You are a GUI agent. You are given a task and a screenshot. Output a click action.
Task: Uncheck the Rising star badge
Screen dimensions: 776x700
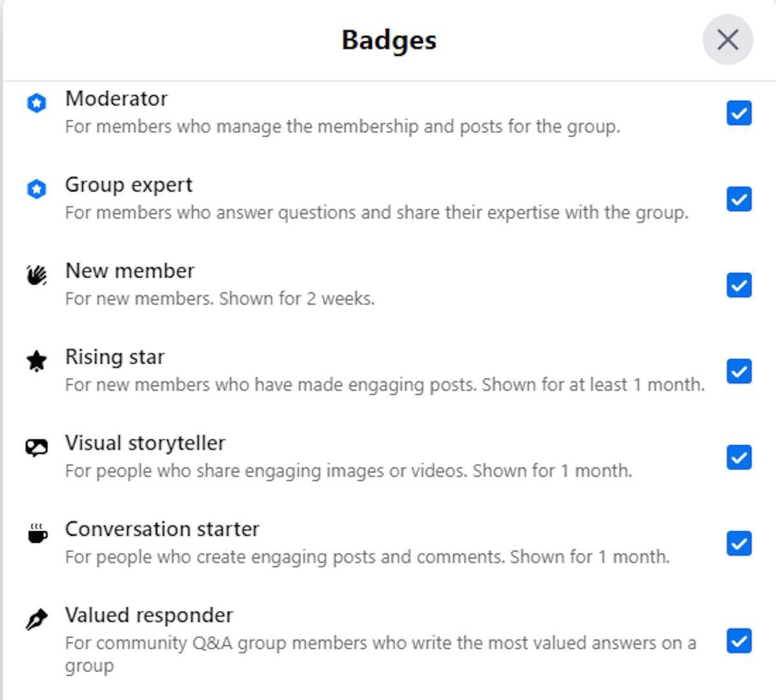coord(739,371)
